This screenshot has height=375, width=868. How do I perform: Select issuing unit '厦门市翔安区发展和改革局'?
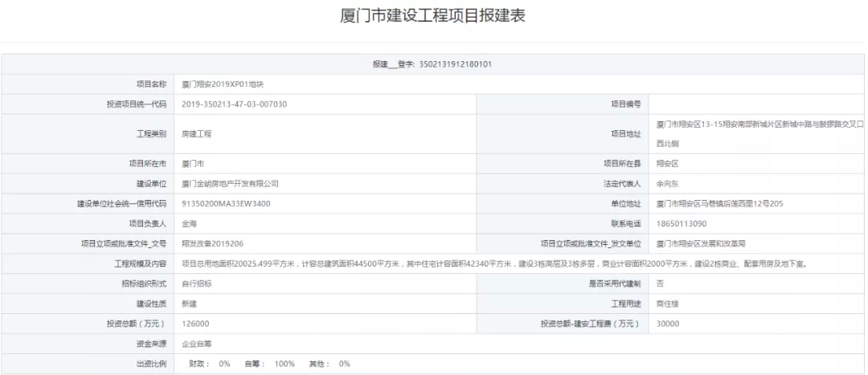702,243
